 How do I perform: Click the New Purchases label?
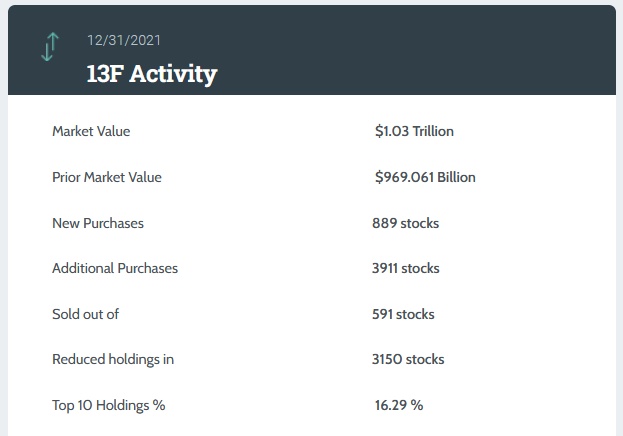98,223
